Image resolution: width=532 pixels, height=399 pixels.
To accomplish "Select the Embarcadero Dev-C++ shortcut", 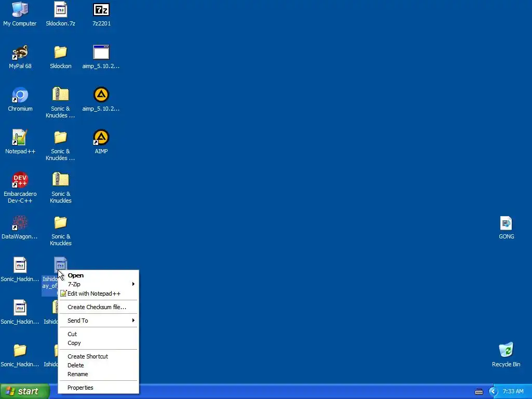I will click(20, 188).
